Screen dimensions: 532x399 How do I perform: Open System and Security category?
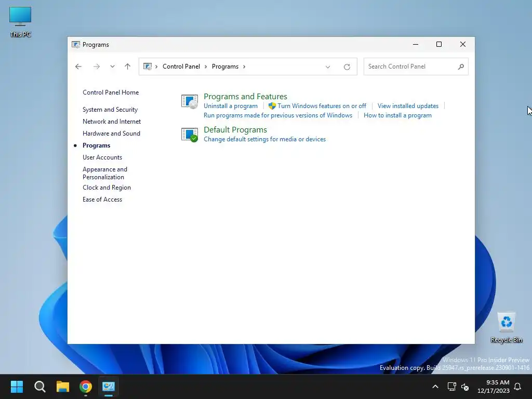(110, 110)
